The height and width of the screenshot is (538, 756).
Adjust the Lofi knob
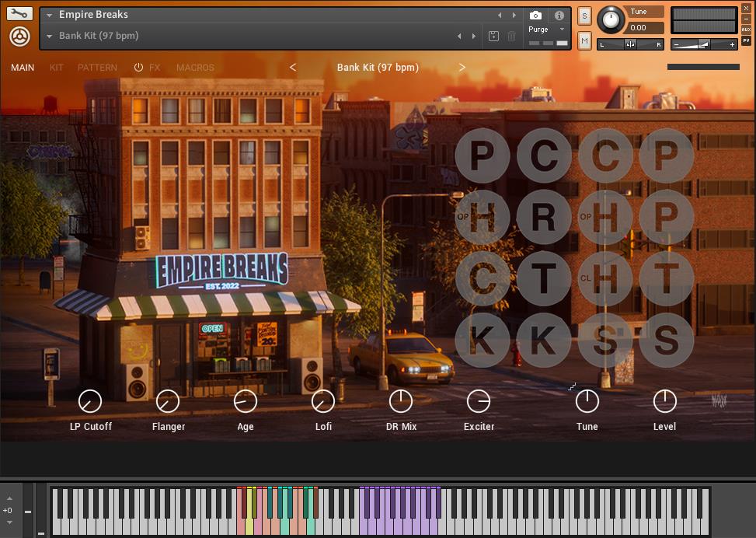pyautogui.click(x=323, y=401)
